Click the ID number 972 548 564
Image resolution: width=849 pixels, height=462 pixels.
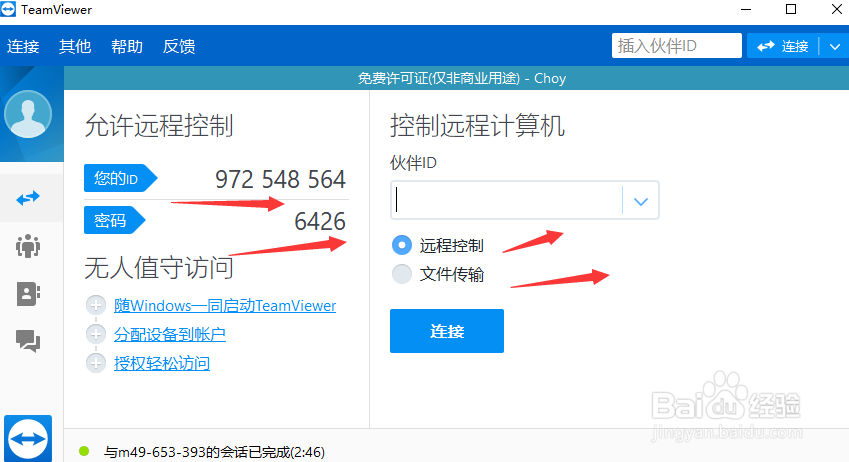click(280, 179)
